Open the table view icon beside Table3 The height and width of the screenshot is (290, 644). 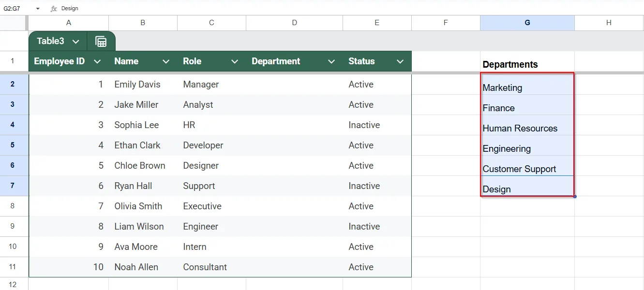click(x=101, y=42)
